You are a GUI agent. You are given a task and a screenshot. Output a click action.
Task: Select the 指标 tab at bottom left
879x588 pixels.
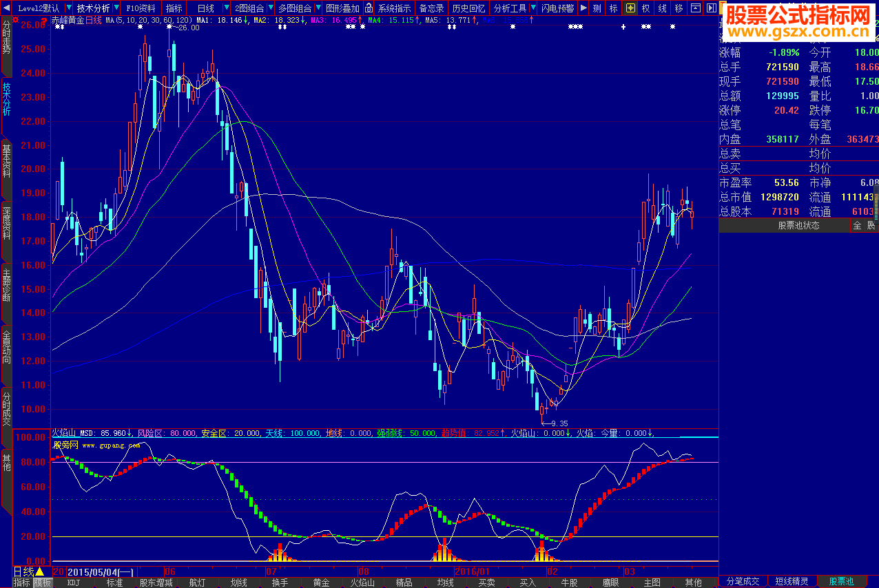[x=22, y=582]
